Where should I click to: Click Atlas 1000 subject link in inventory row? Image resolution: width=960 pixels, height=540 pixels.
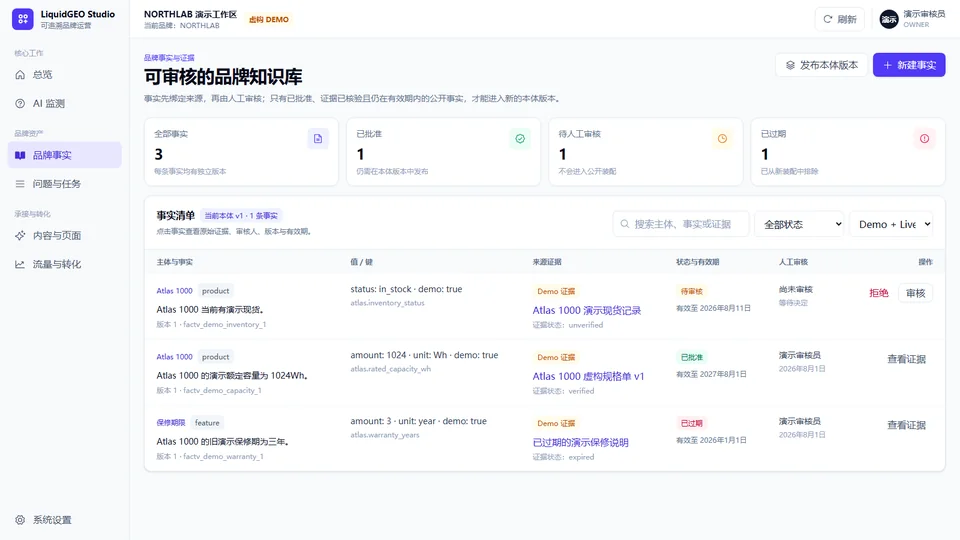174,291
